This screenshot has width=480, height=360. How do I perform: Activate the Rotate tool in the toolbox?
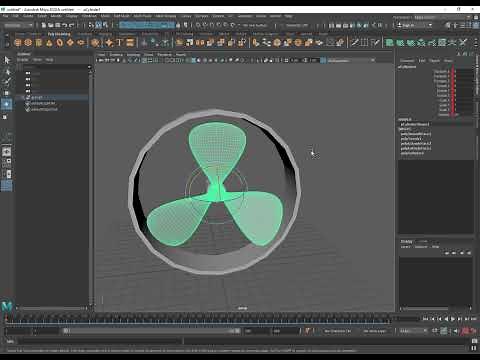[7, 104]
